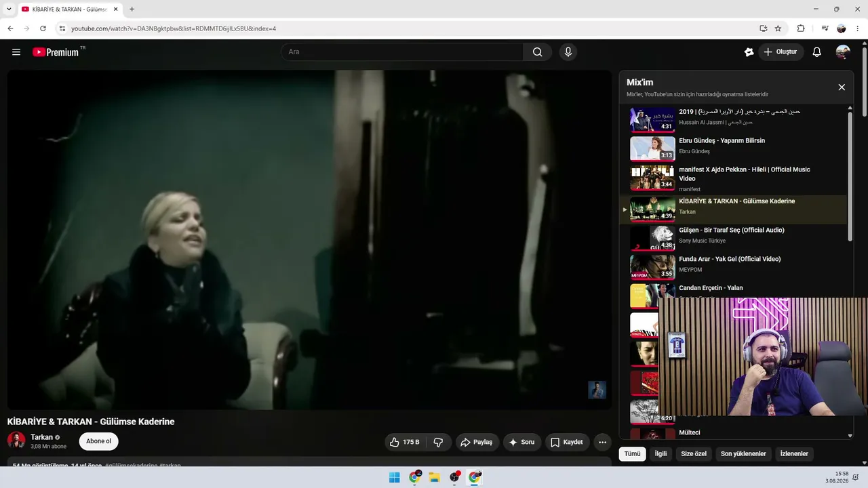Screen dimensions: 868x488
Task: Select KİBARİYE & TARKAN playlist entry
Action: 734,209
